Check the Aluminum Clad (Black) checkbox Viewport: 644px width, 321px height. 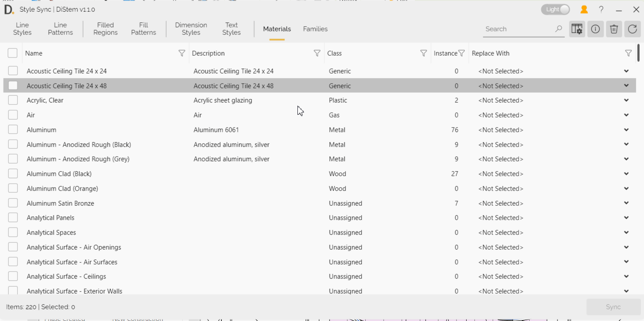click(13, 174)
